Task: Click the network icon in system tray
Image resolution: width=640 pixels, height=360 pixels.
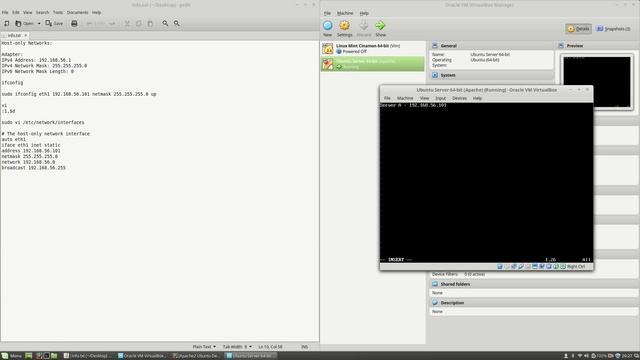Action: 580,356
